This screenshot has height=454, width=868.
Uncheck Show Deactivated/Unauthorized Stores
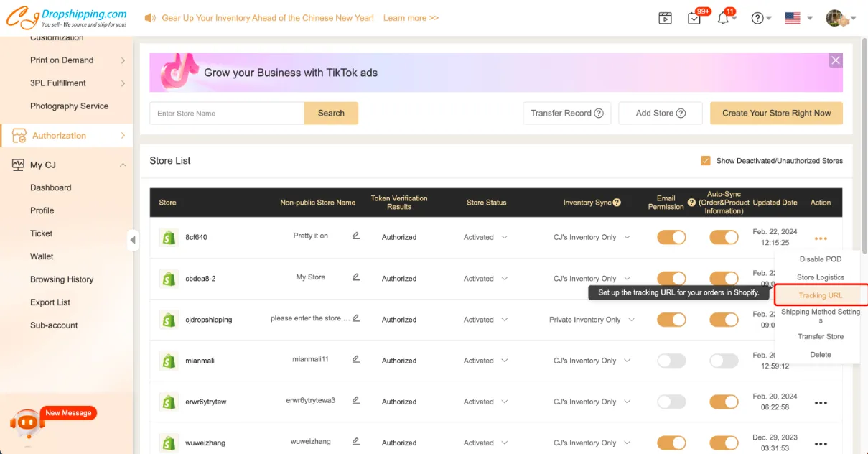[x=705, y=161]
